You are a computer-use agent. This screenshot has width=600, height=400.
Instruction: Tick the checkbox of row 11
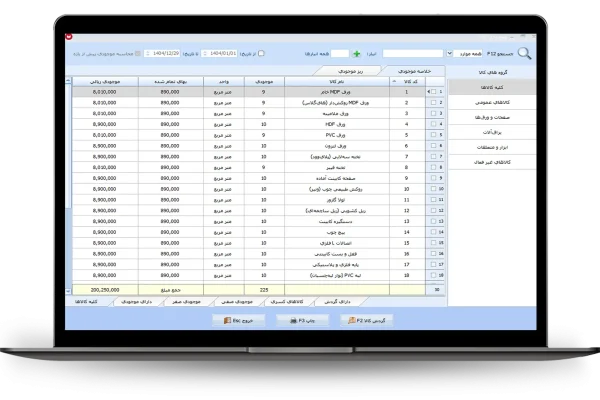tap(434, 199)
